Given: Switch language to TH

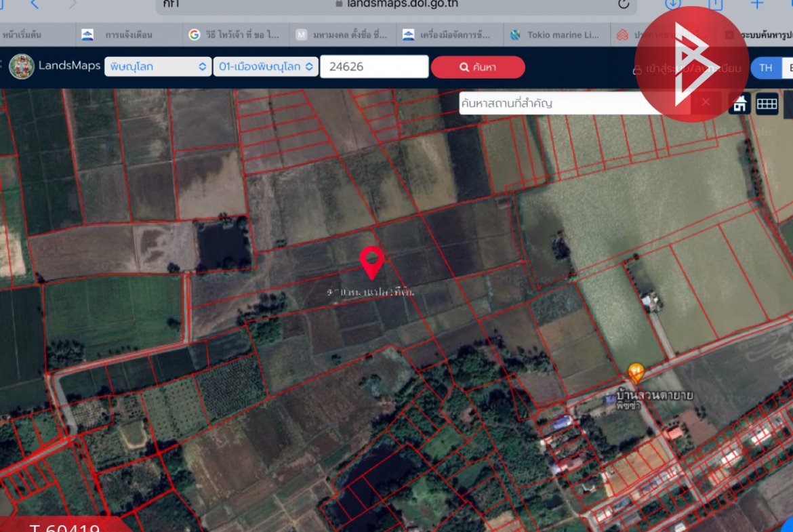Looking at the screenshot, I should [x=766, y=68].
